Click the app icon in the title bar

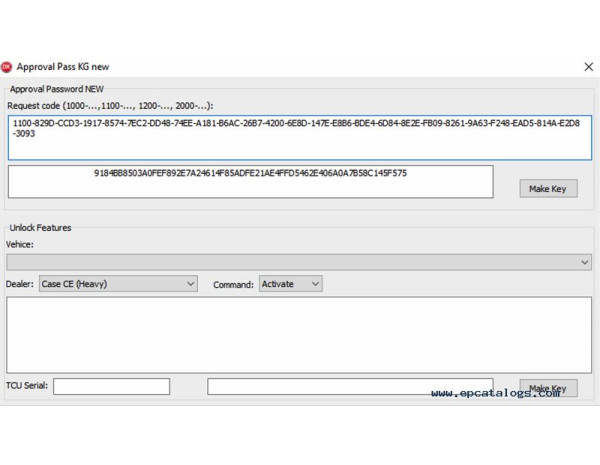pos(7,67)
